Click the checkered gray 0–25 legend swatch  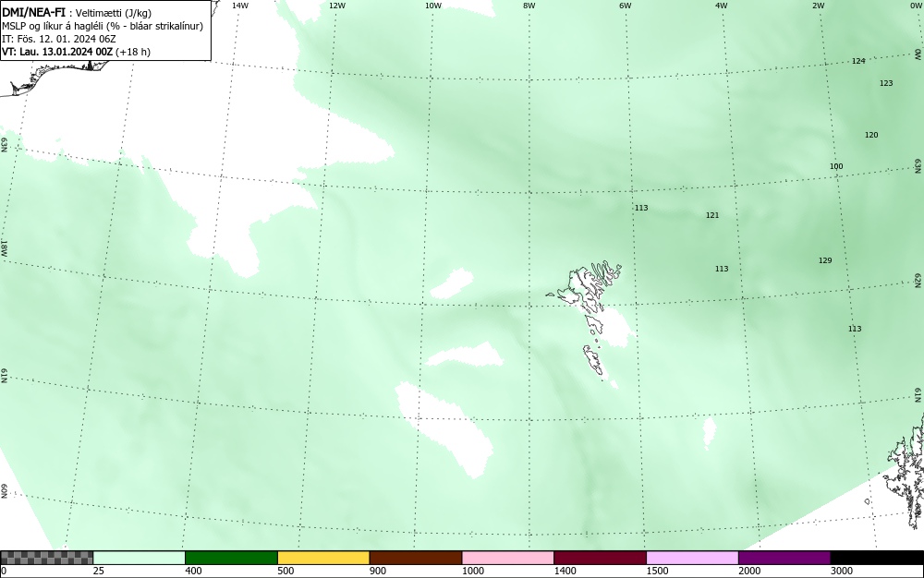click(46, 558)
